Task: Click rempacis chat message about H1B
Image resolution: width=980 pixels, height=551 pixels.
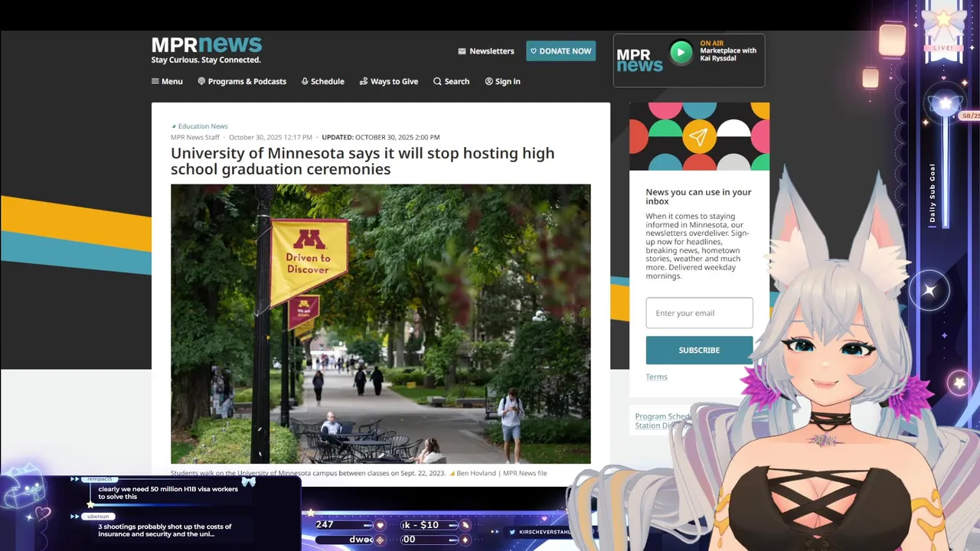Action: point(168,493)
